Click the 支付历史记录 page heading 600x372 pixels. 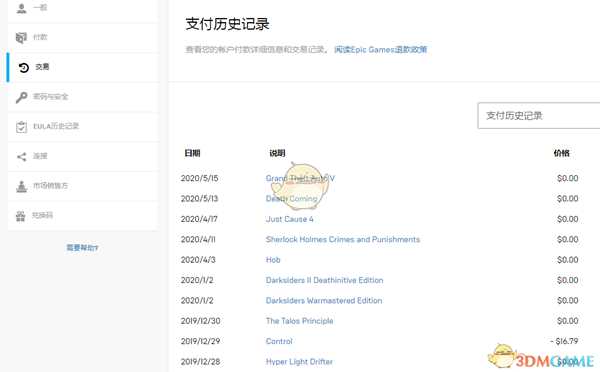pos(227,24)
